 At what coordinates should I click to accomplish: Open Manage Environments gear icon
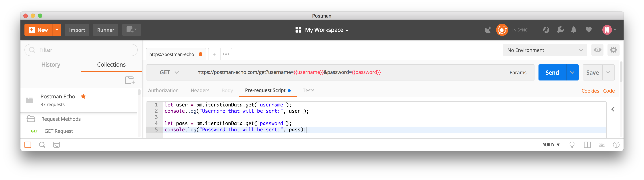(614, 50)
